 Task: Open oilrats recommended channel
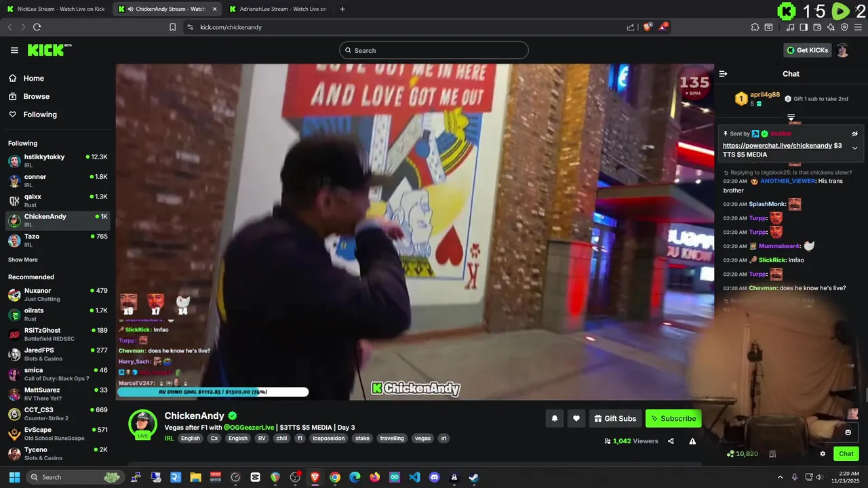coord(58,314)
